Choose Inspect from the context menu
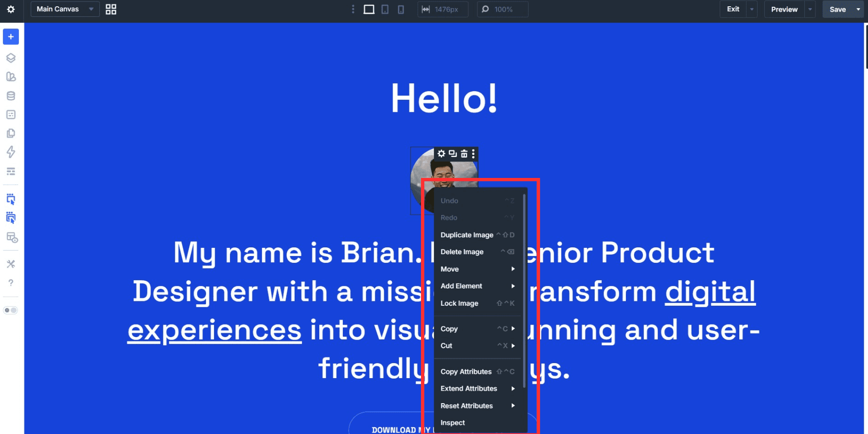 coord(452,422)
